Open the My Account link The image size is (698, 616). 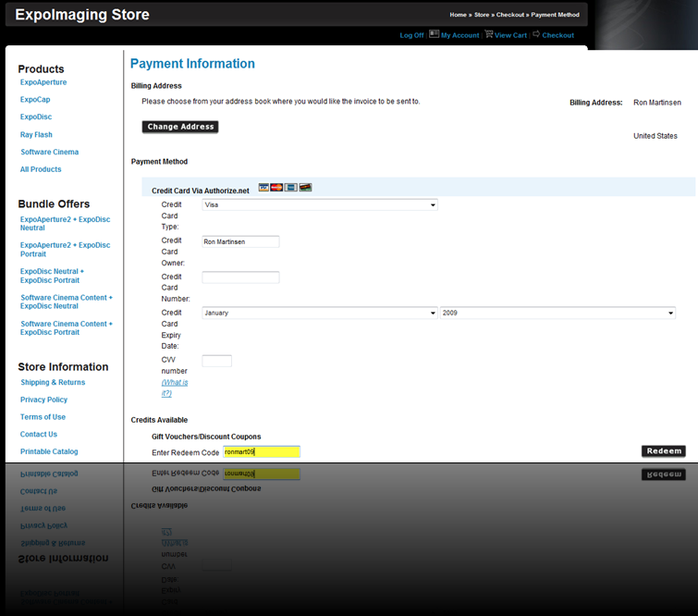tap(460, 35)
